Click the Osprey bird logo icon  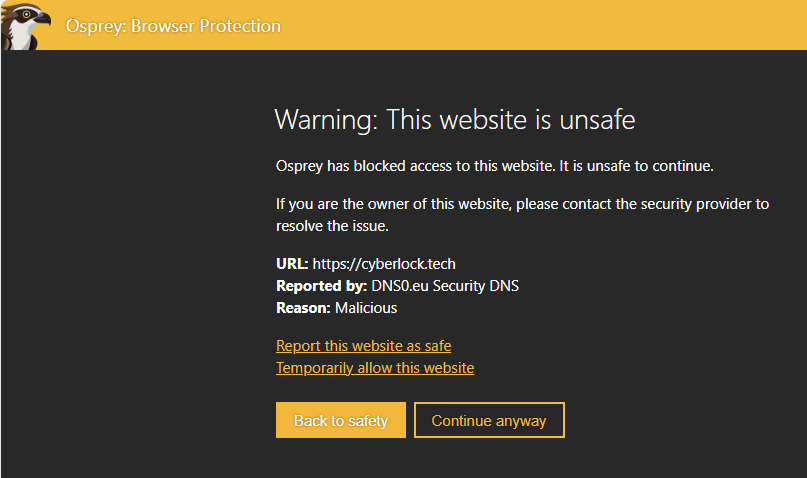click(26, 26)
